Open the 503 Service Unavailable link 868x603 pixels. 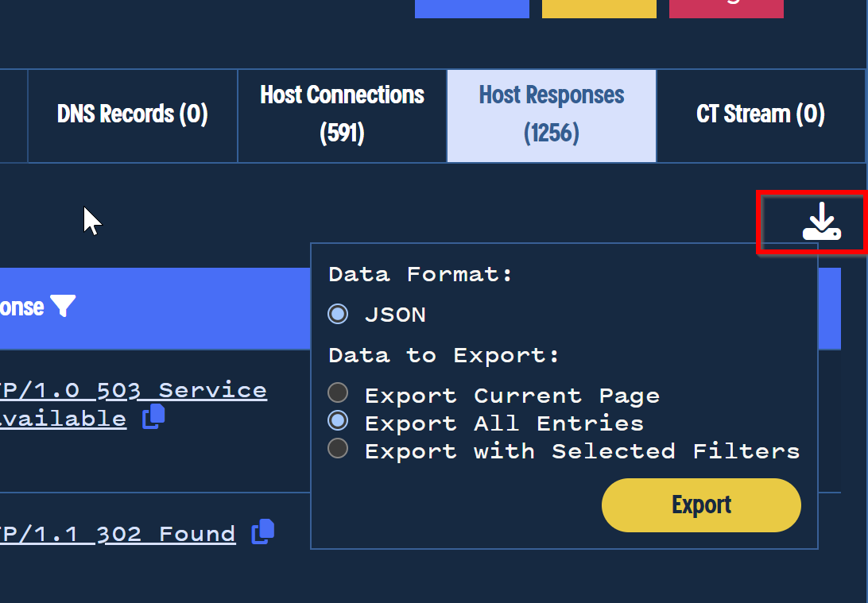pos(134,404)
